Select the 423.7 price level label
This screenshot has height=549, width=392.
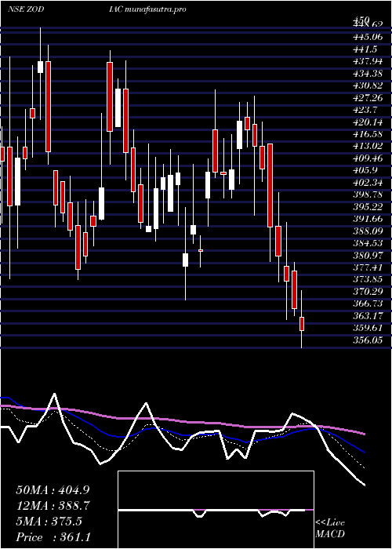365,110
